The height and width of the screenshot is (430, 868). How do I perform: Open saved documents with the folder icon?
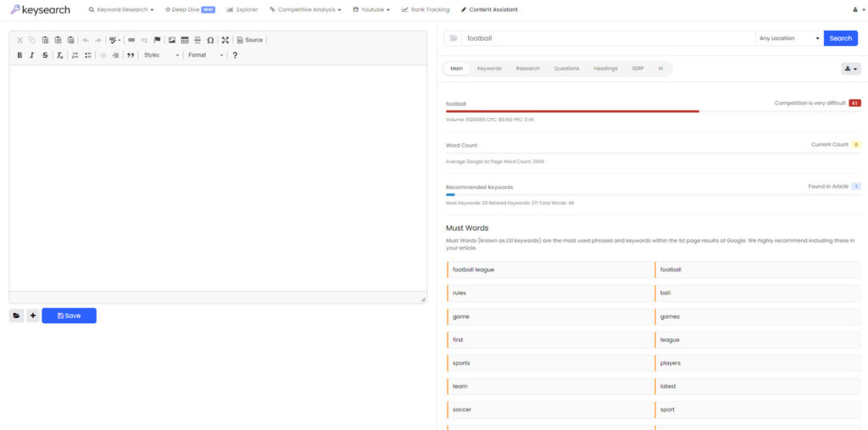pos(17,316)
